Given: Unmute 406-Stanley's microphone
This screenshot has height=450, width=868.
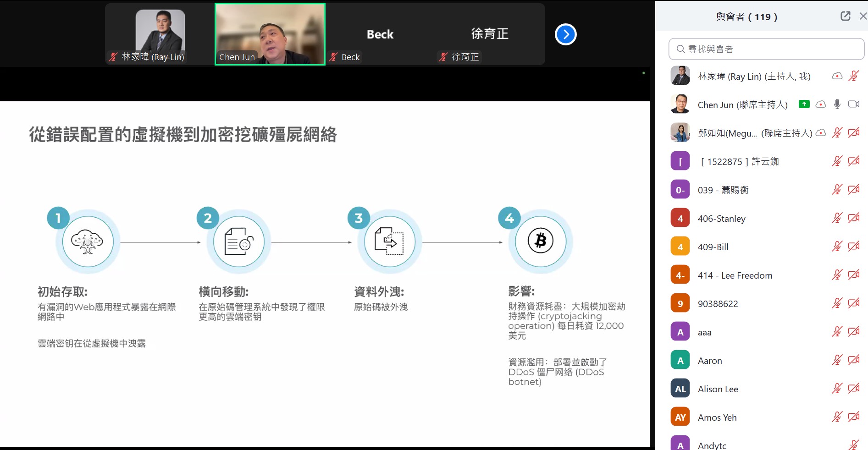Looking at the screenshot, I should point(837,218).
